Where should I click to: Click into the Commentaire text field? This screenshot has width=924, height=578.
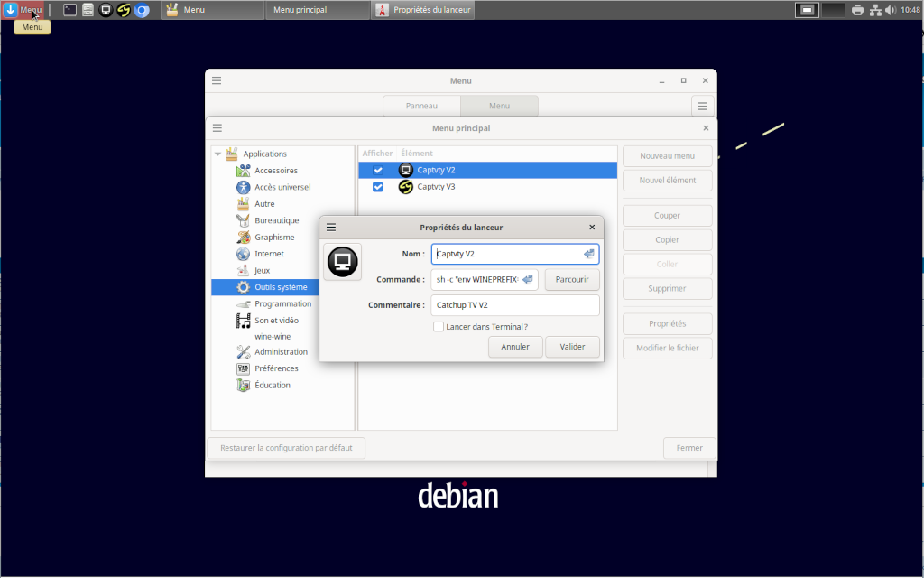[514, 305]
